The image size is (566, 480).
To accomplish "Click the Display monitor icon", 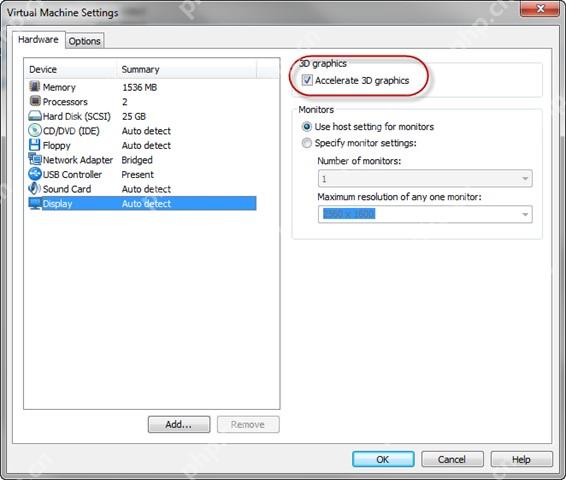I will [x=35, y=203].
